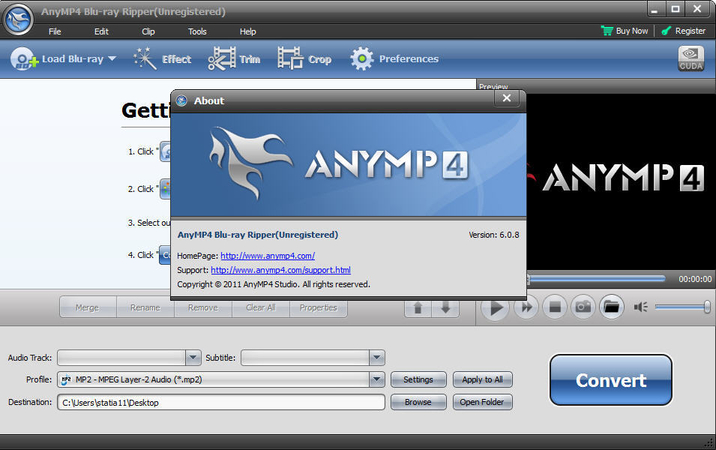Open the Edit menu

pos(101,32)
